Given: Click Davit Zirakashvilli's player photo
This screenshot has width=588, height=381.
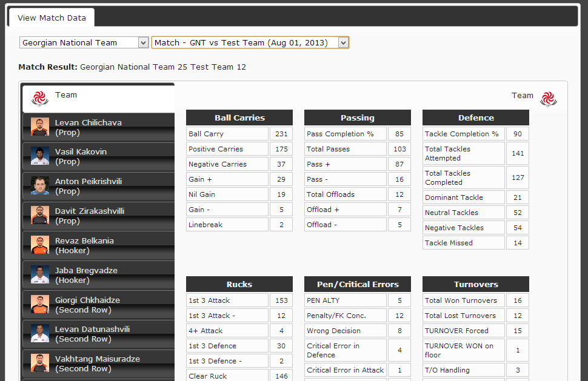Looking at the screenshot, I should (40, 215).
